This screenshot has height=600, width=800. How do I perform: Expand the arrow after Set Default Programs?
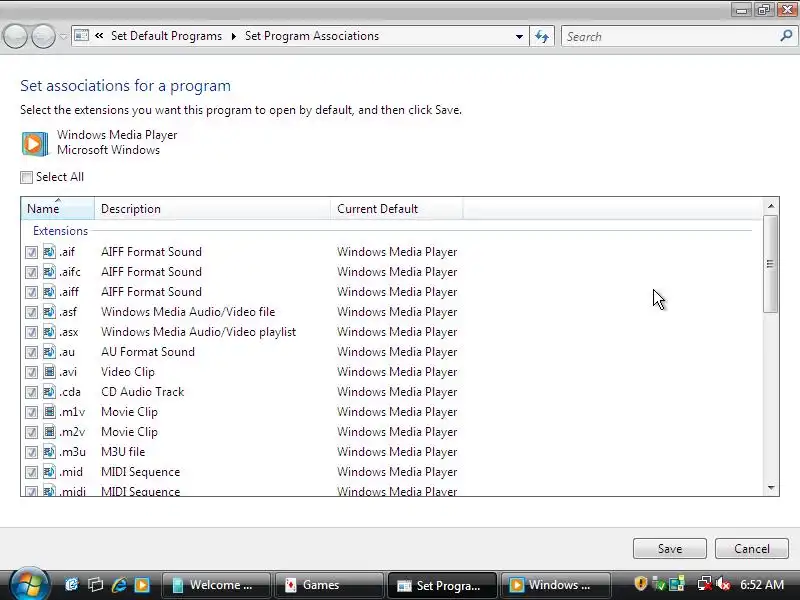[233, 36]
